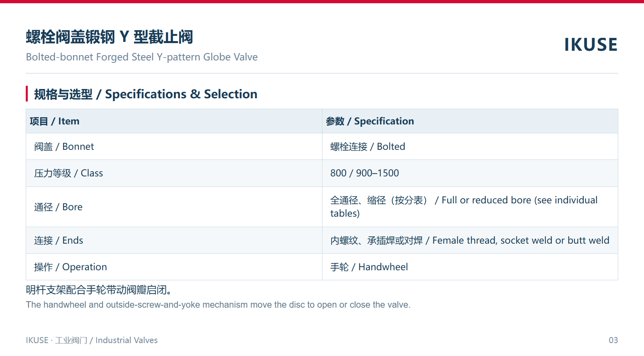Click the English handwheel mechanism note
Screen dimensions: 644x356
[218, 305]
